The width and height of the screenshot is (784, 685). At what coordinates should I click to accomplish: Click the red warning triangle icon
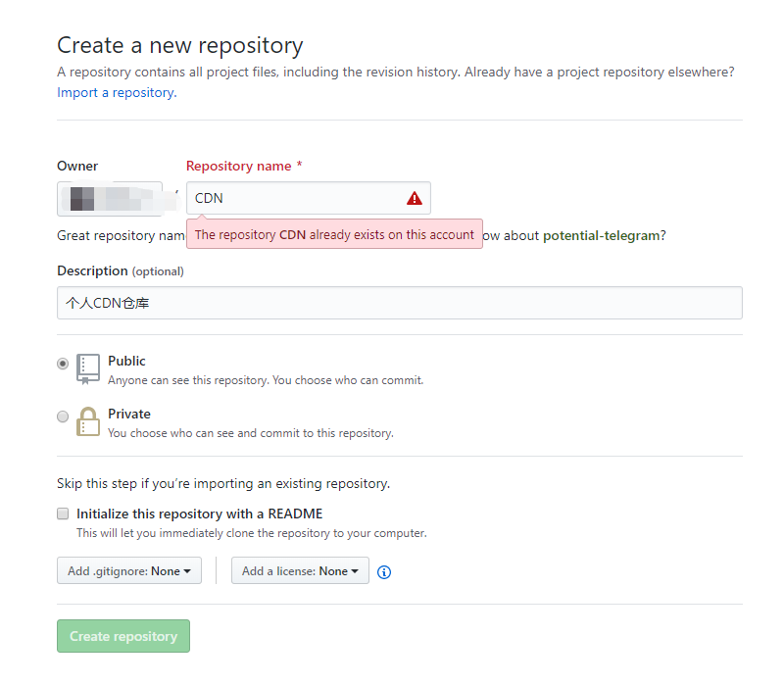coord(415,198)
